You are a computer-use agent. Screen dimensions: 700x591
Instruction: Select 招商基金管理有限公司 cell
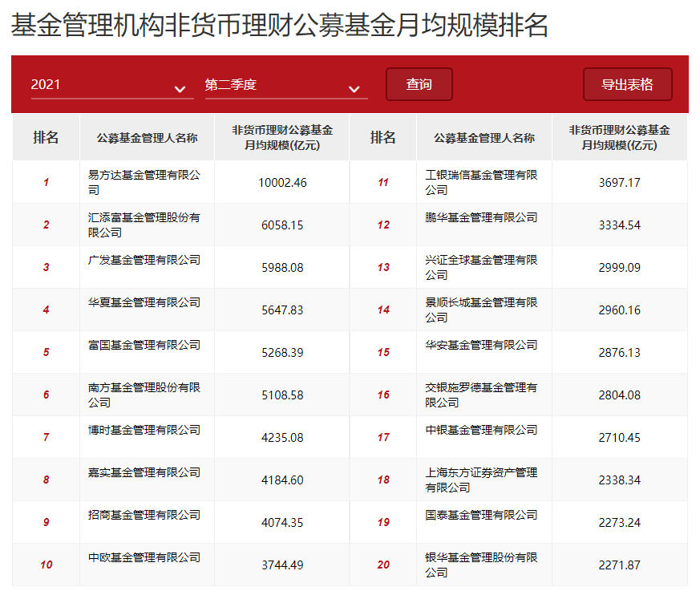click(x=147, y=522)
